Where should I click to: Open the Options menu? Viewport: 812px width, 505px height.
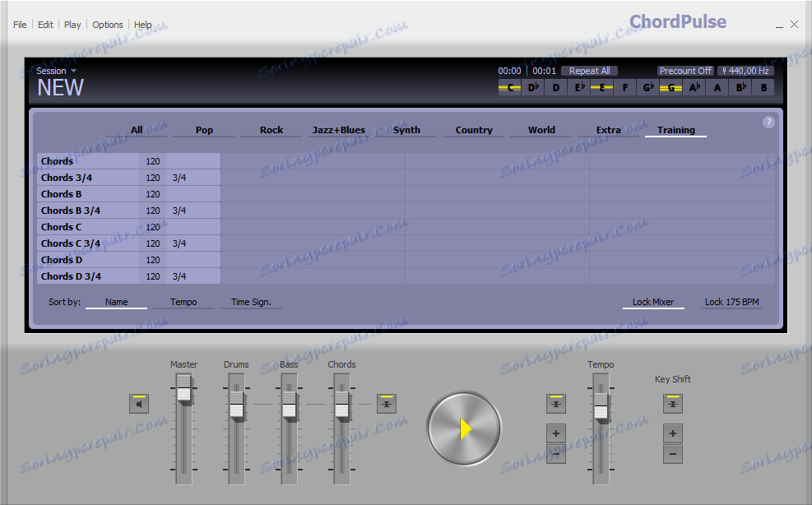107,24
